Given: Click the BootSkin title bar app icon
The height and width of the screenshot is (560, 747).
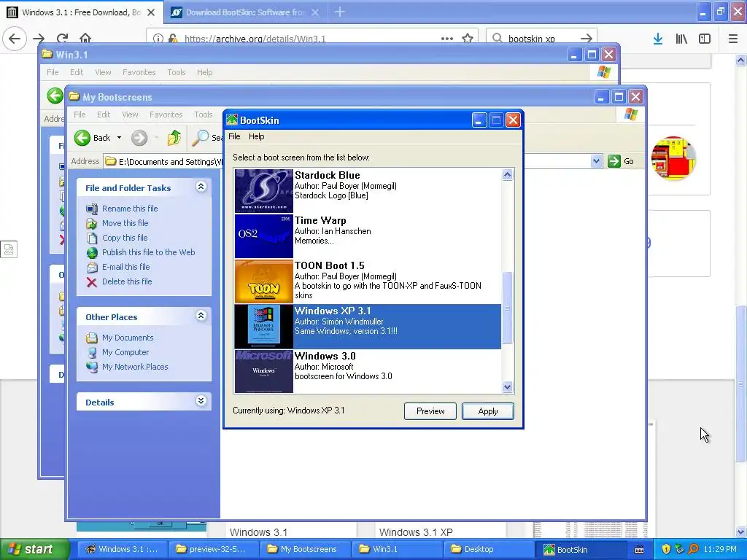Looking at the screenshot, I should click(x=232, y=120).
